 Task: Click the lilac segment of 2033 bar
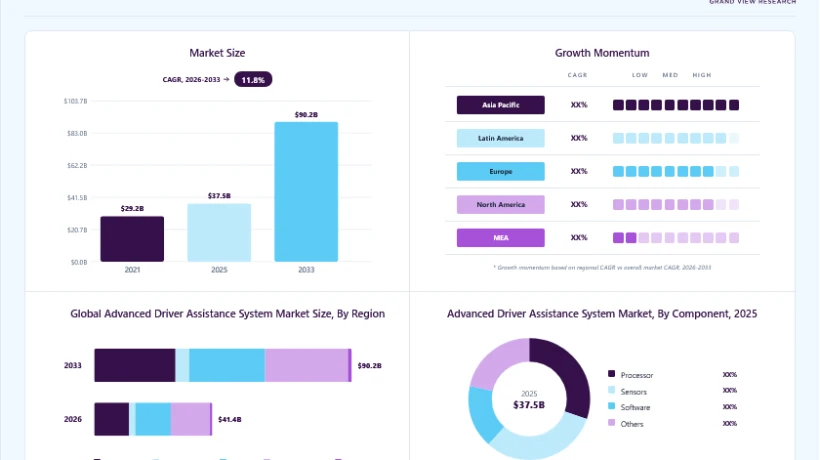pyautogui.click(x=306, y=365)
